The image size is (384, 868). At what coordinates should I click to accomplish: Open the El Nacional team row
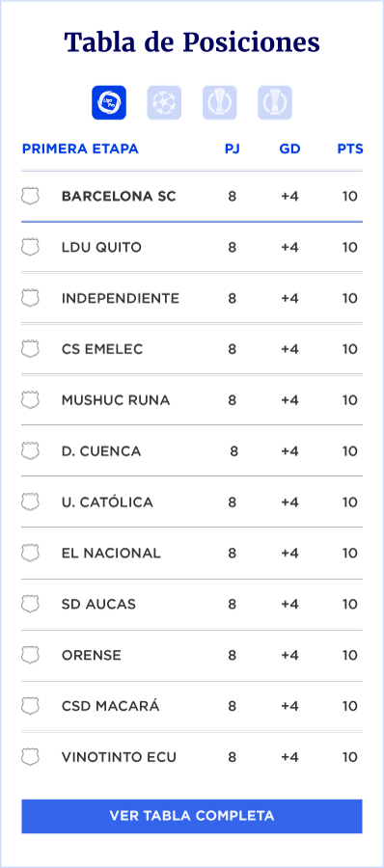coord(192,553)
